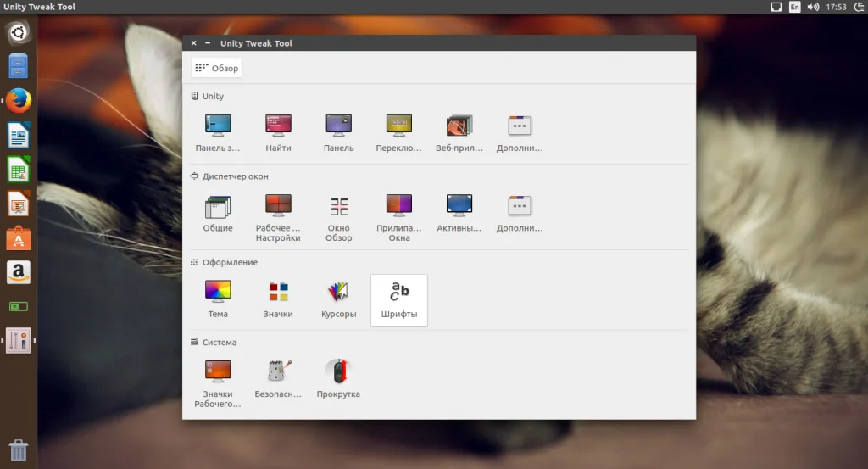Open Активные углы hotcorners settings
The width and height of the screenshot is (868, 469).
[459, 214]
